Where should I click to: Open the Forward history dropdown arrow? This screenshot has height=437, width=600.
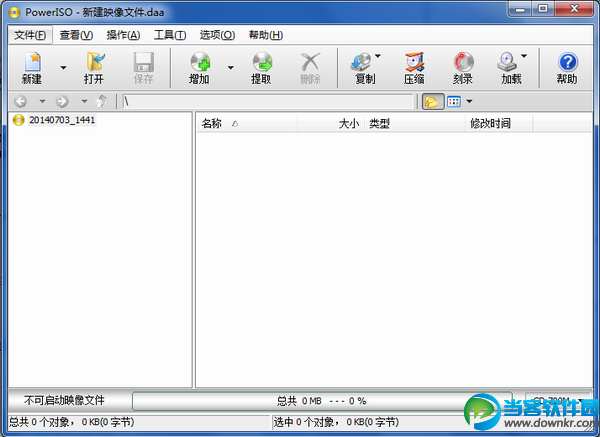(x=84, y=101)
